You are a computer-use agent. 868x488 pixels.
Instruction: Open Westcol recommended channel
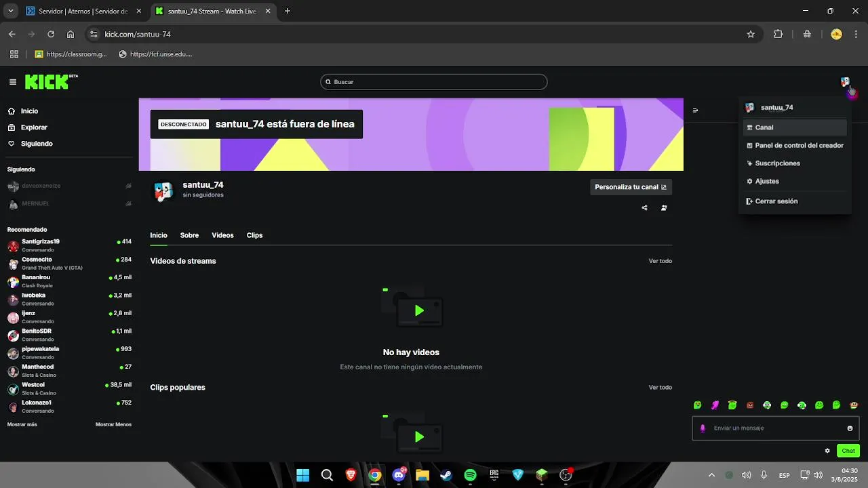click(x=69, y=388)
